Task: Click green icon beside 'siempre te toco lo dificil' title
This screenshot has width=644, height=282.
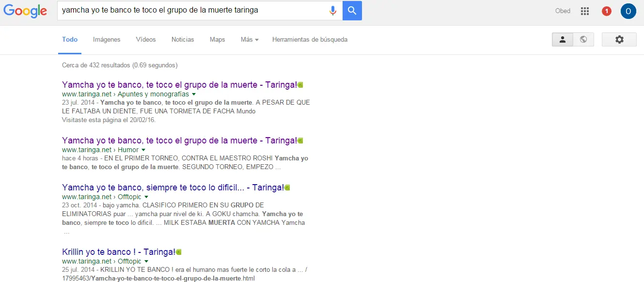Action: pyautogui.click(x=287, y=188)
